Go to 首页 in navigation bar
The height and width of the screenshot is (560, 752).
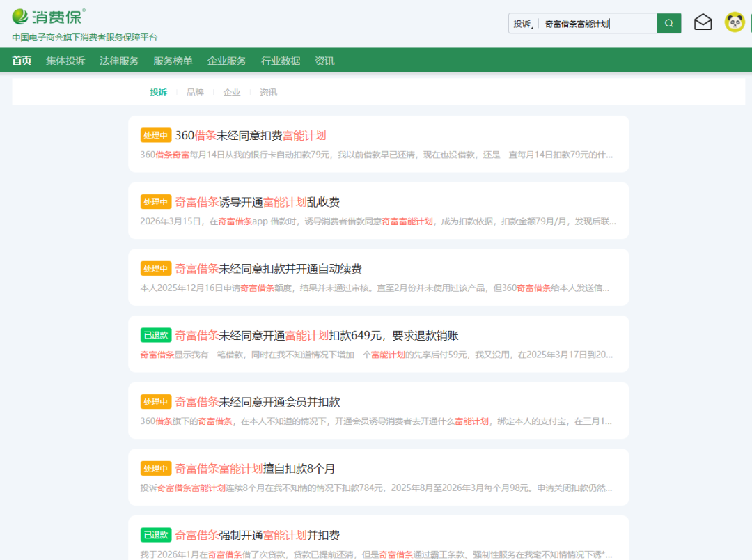[22, 61]
